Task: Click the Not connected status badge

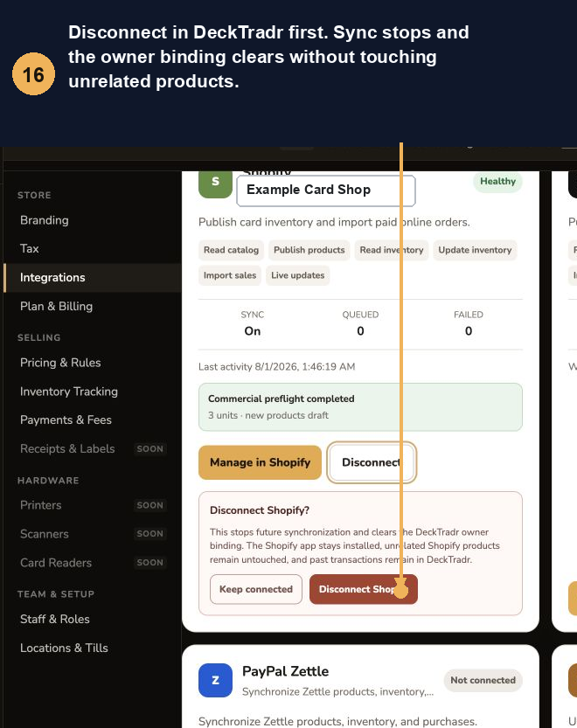Action: click(483, 680)
